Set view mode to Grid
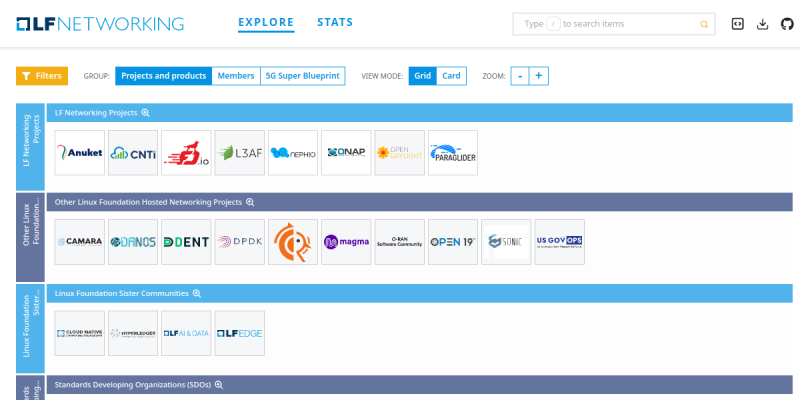 [422, 76]
